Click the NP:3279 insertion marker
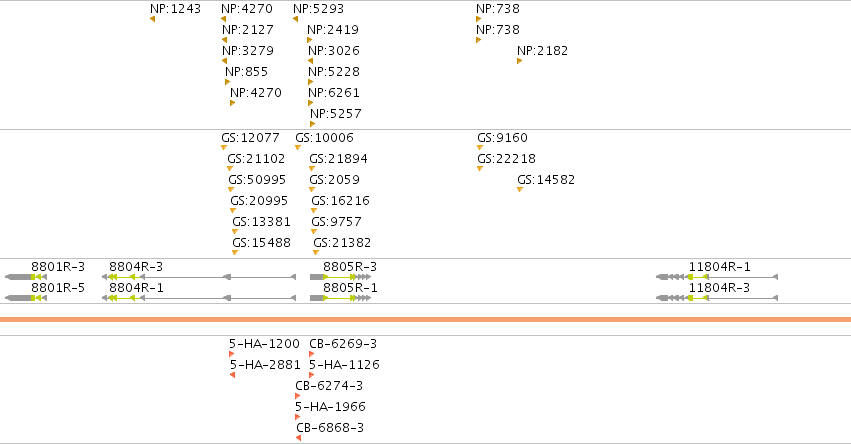This screenshot has height=444, width=851. tap(225, 61)
